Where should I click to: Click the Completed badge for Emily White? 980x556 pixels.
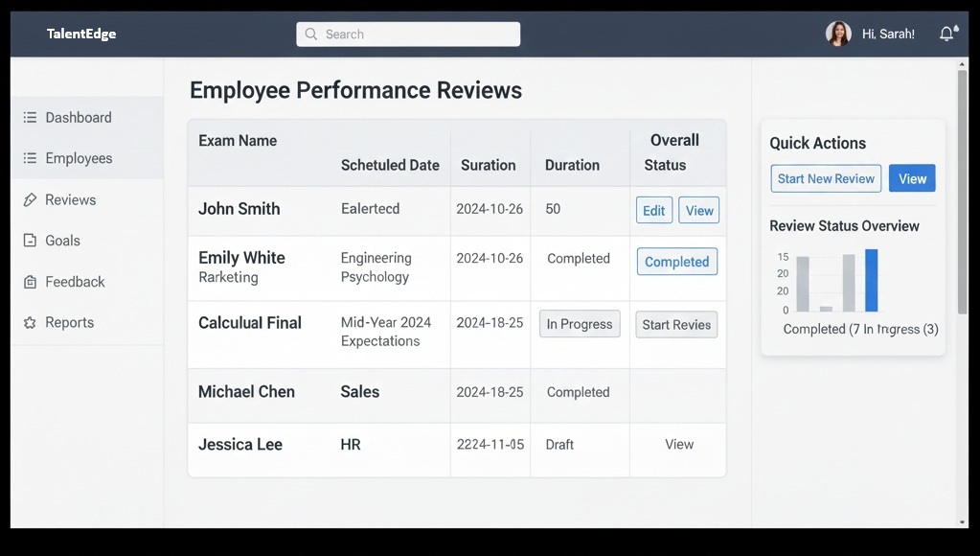676,262
